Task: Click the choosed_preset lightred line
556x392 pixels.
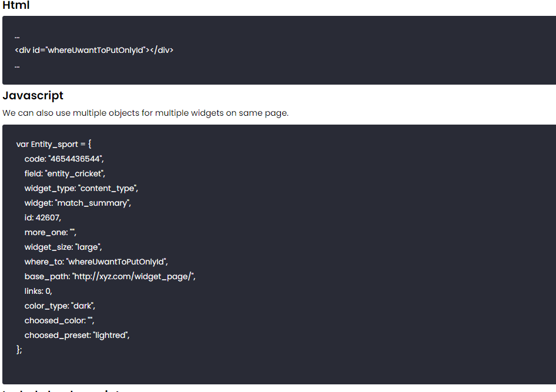Action: pyautogui.click(x=77, y=336)
